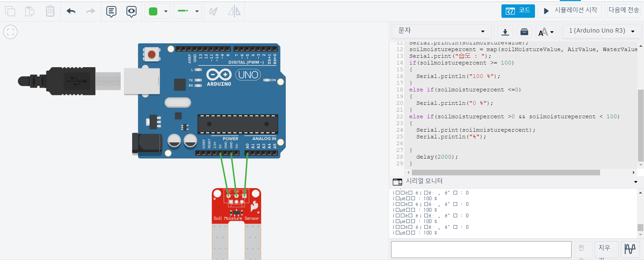Click the code editor horizontal scrollbar

click(506, 172)
